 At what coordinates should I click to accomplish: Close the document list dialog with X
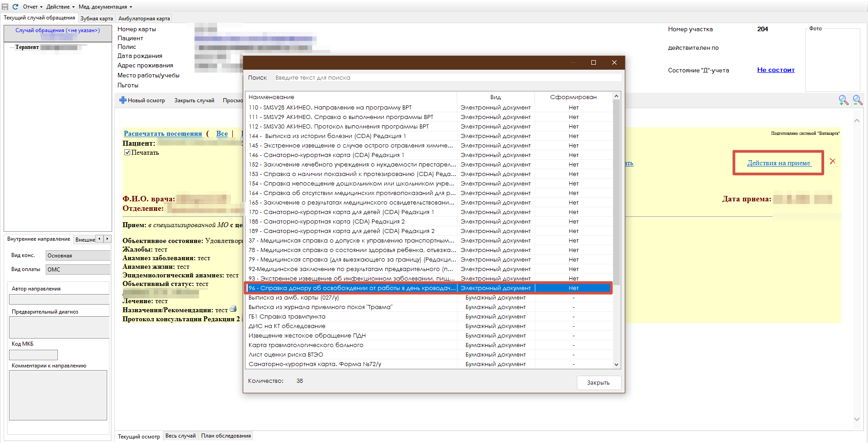click(x=614, y=62)
